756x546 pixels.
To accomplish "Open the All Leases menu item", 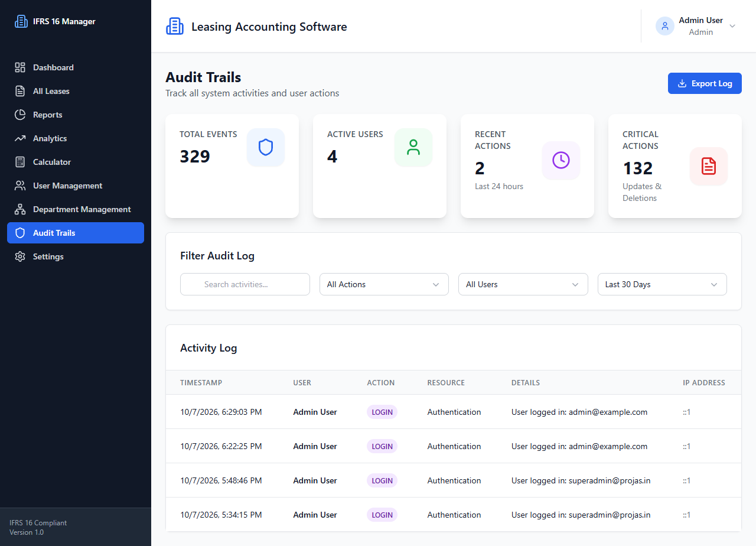I will point(76,91).
